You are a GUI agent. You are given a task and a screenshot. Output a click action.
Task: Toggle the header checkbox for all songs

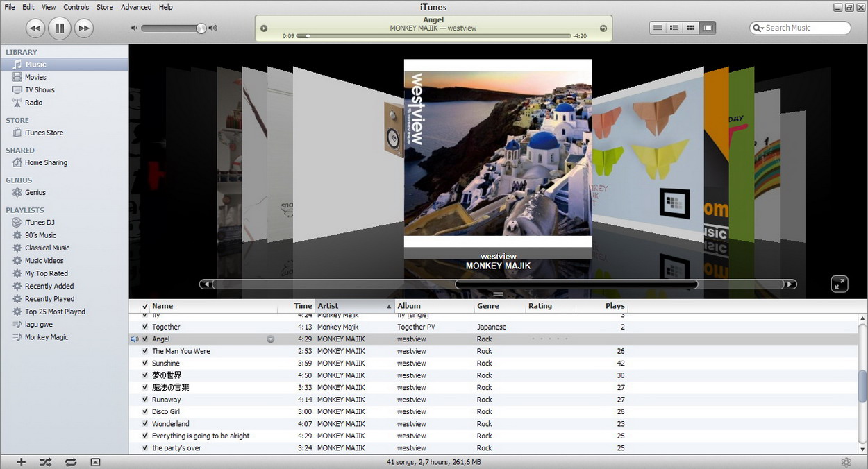pos(144,306)
